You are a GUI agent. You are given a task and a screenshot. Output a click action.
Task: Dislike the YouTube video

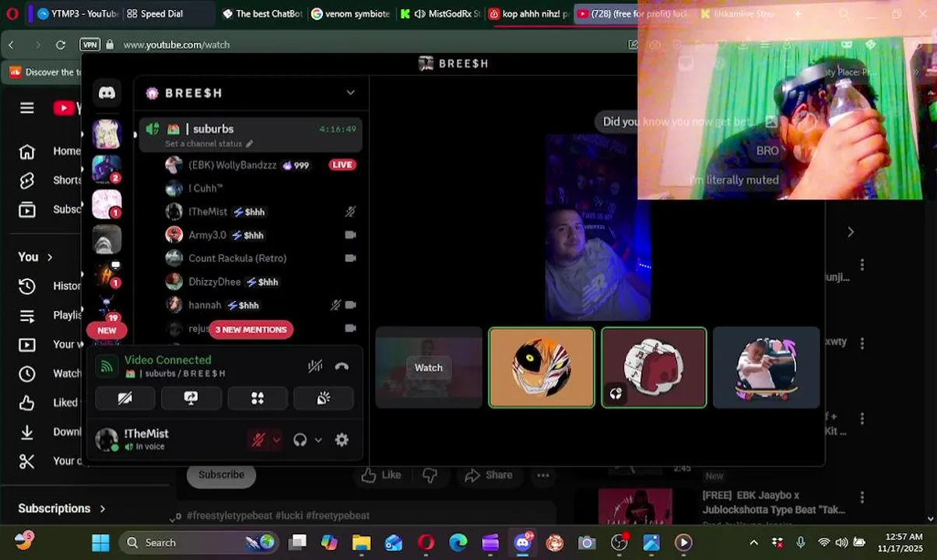tap(430, 475)
